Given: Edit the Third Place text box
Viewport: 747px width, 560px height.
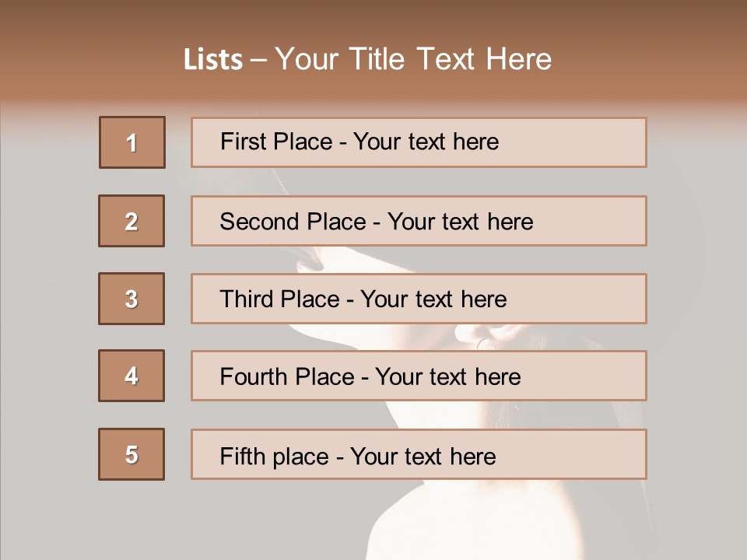Looking at the screenshot, I should click(419, 299).
